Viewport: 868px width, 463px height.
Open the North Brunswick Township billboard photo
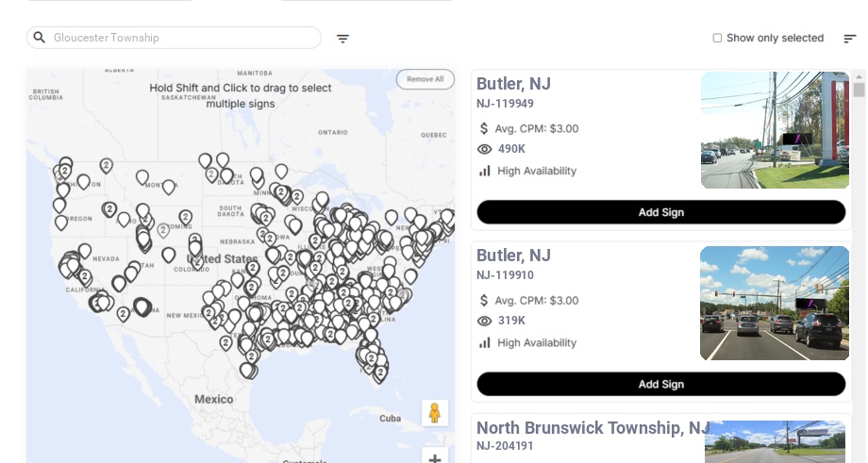coord(775,442)
